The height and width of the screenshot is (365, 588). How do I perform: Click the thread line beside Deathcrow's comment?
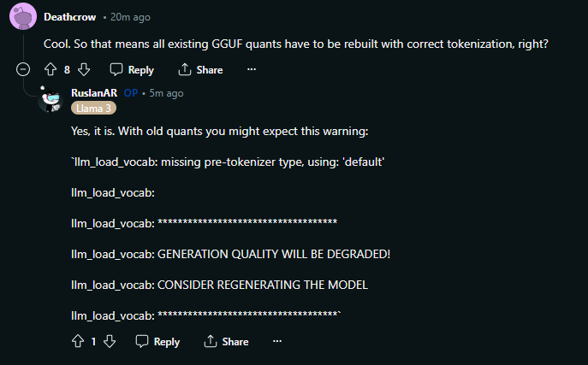(23, 47)
